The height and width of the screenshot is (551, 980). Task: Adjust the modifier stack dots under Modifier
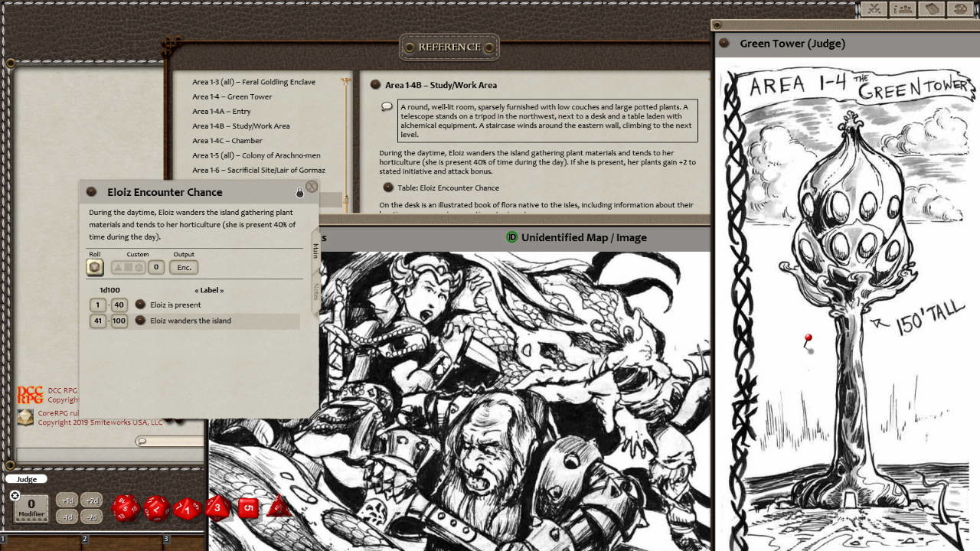(31, 519)
